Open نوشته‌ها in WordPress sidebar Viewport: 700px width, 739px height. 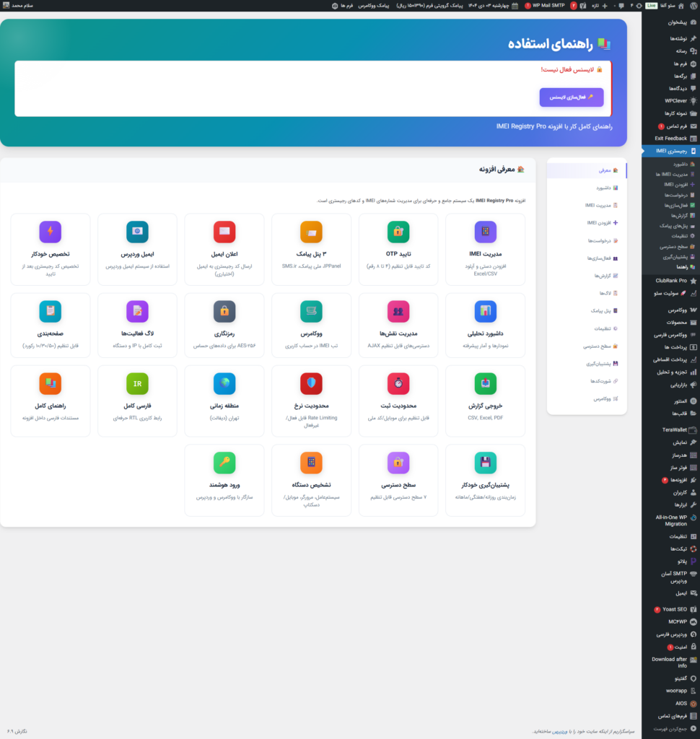[671, 39]
